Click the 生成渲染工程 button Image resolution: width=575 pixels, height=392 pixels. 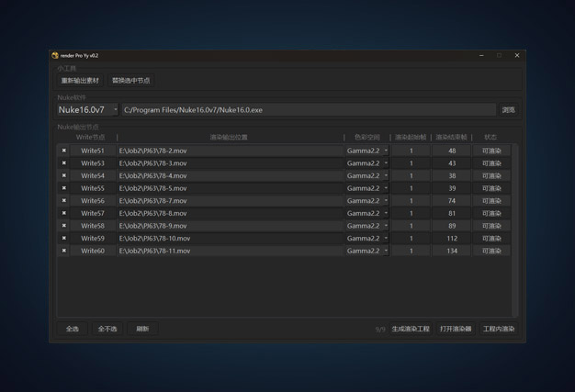411,329
